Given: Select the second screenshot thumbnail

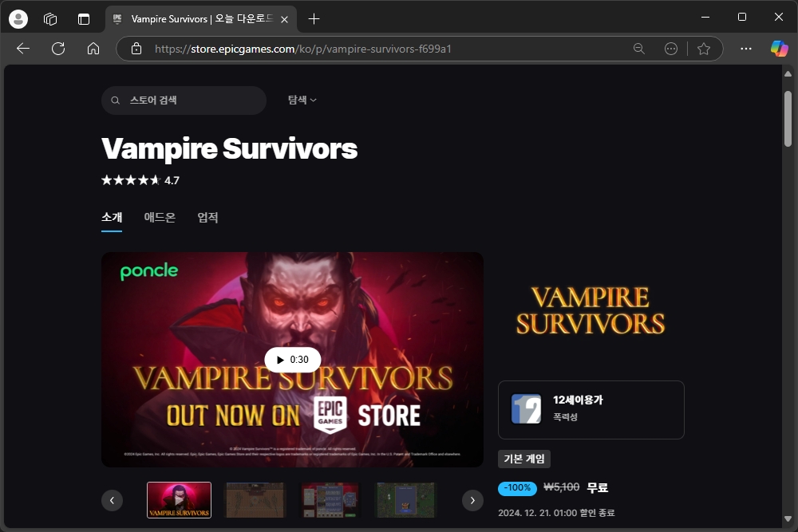Looking at the screenshot, I should 255,500.
